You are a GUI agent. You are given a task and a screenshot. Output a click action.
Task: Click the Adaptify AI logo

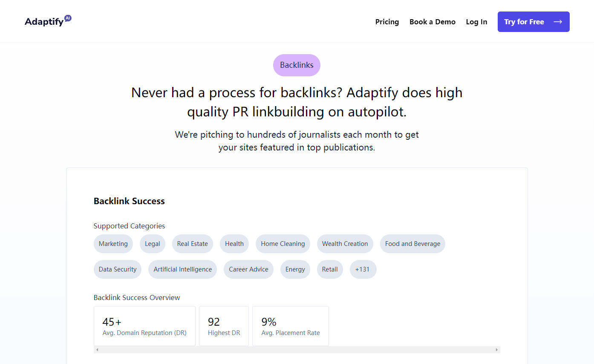point(48,20)
